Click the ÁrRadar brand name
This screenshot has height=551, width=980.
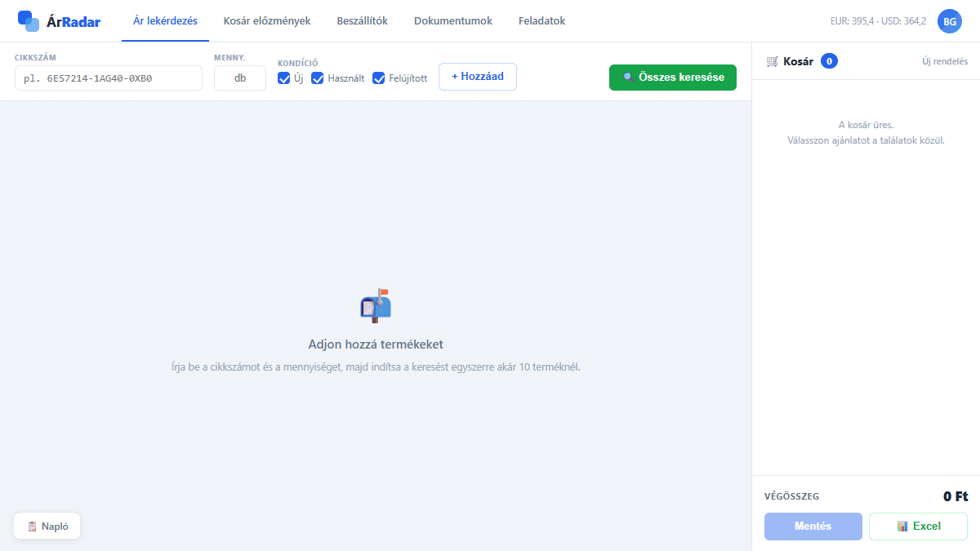[73, 22]
